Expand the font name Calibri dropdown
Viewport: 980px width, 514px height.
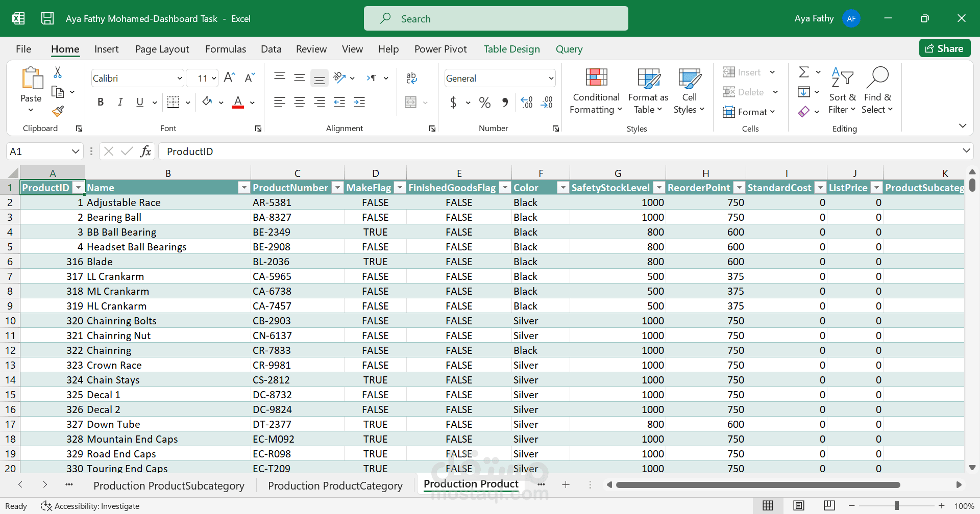pyautogui.click(x=179, y=79)
